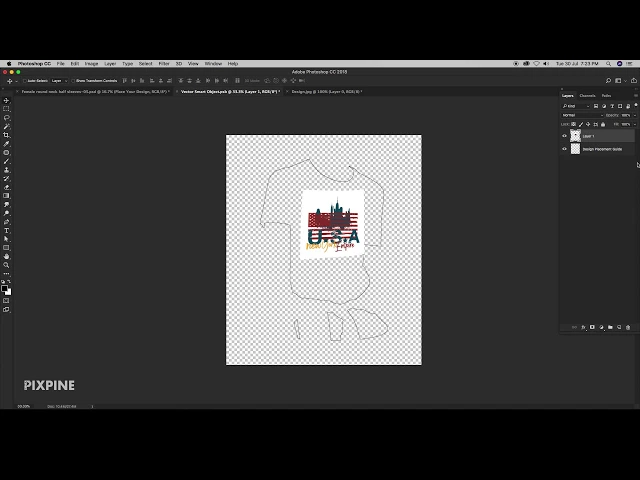Viewport: 640px width, 480px height.
Task: Switch to the Design.jpg document tab
Action: (x=327, y=92)
